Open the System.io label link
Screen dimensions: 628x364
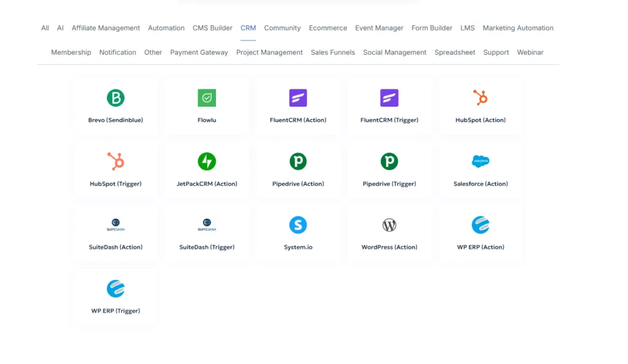pyautogui.click(x=298, y=247)
